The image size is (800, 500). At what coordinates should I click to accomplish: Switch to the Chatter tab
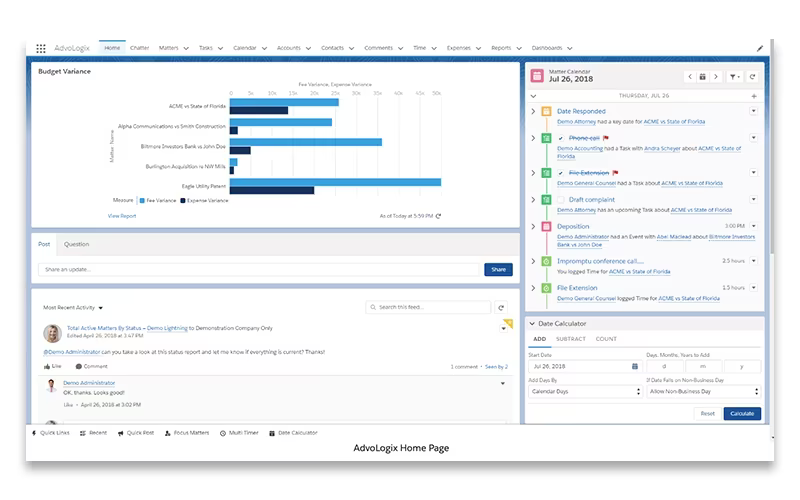tap(139, 48)
